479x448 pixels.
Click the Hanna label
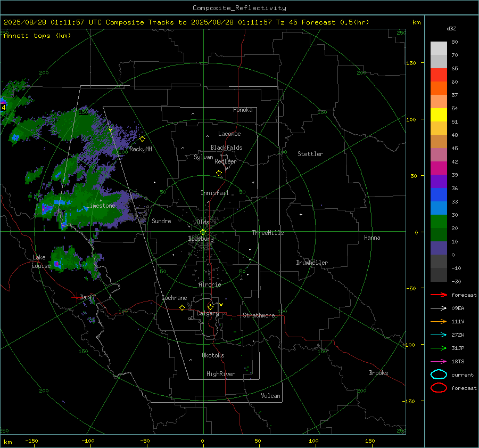pos(372,238)
